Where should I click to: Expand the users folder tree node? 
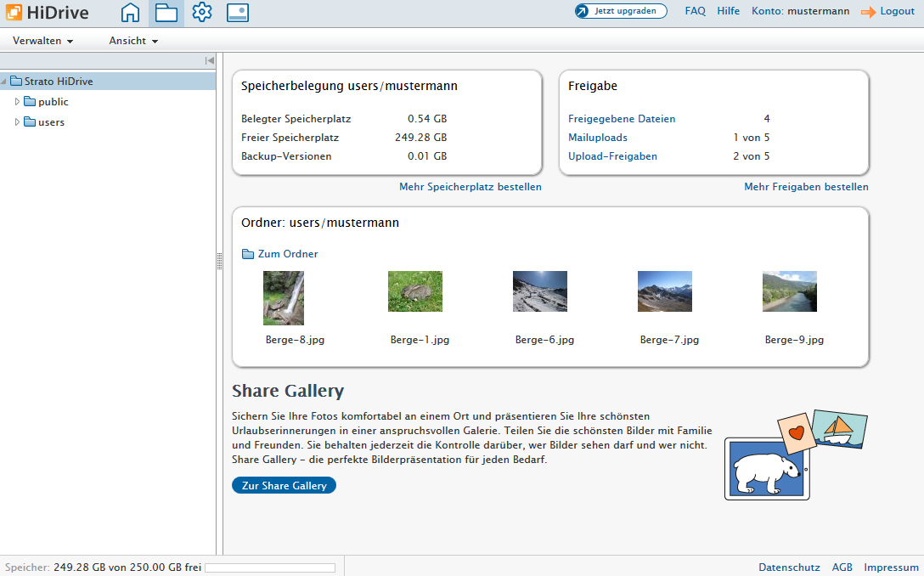(17, 122)
